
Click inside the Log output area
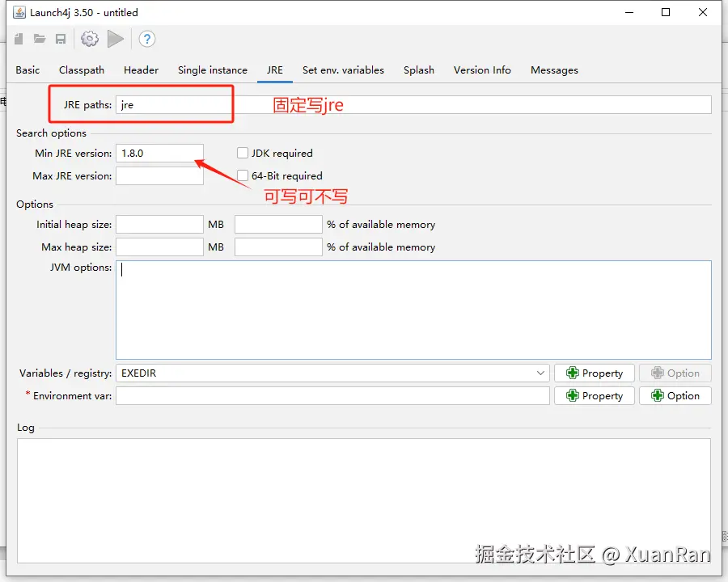coord(364,501)
